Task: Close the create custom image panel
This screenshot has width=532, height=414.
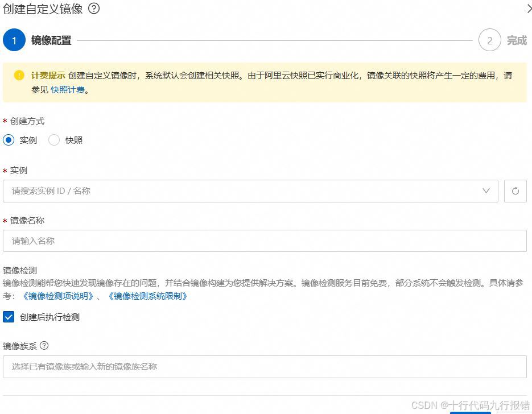Action: pos(529,8)
